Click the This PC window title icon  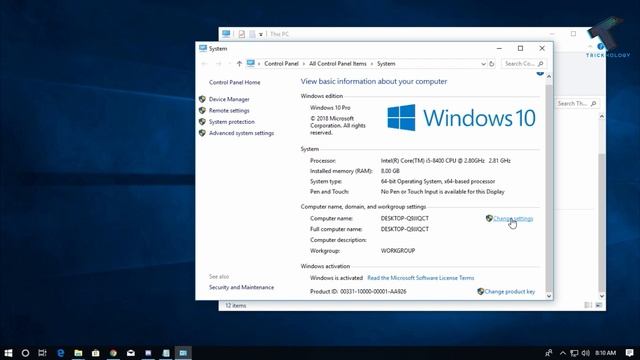226,34
